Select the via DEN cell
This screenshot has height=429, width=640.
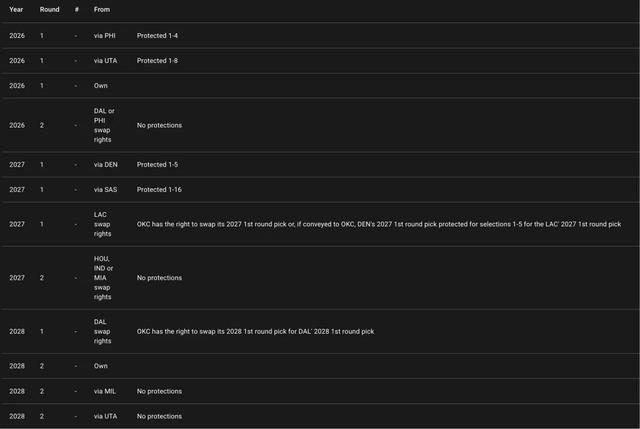coord(106,165)
